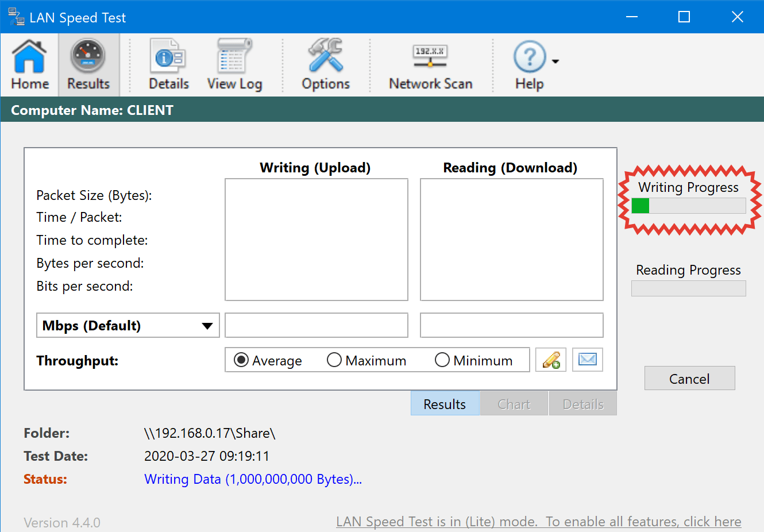Viewport: 764px width, 532px height.
Task: Click the test date 2020-03-27 09:19:11
Action: 207,456
